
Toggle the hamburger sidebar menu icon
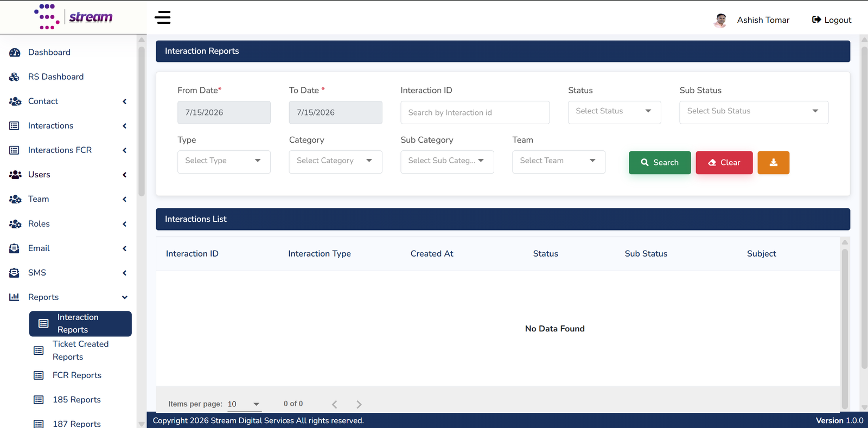162,17
